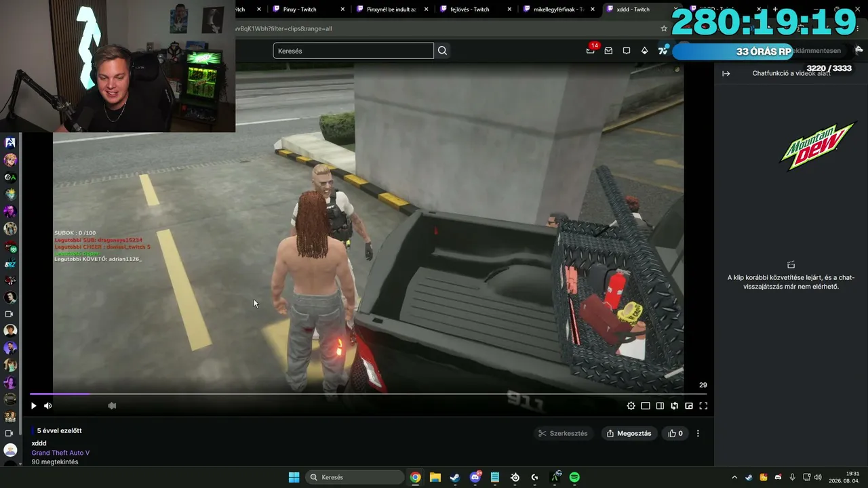Open the three-dot more options menu

click(x=698, y=433)
